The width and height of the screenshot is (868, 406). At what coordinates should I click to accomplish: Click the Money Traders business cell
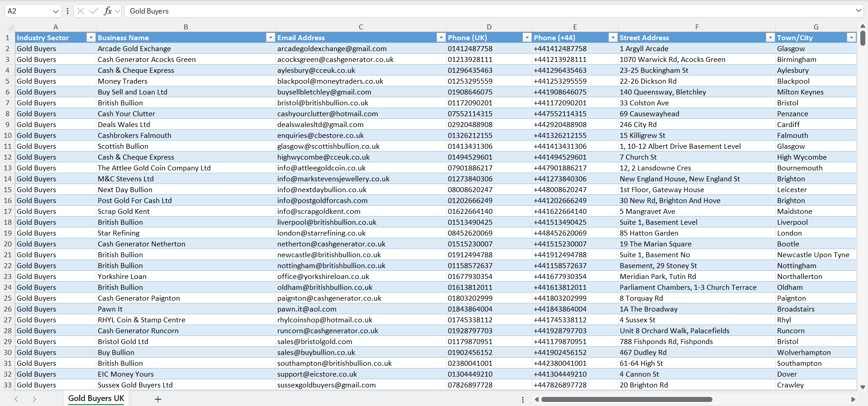click(186, 81)
